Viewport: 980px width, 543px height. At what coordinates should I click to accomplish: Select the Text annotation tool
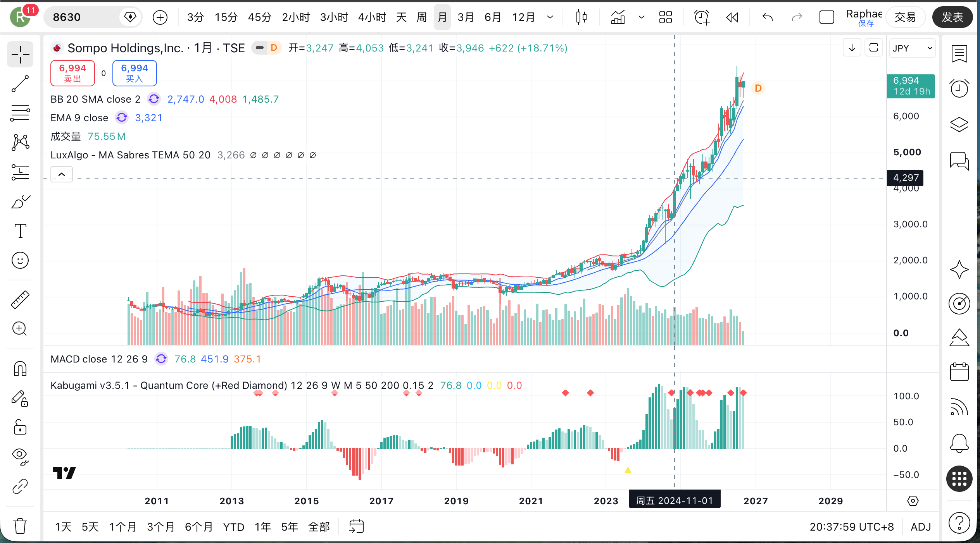click(20, 231)
